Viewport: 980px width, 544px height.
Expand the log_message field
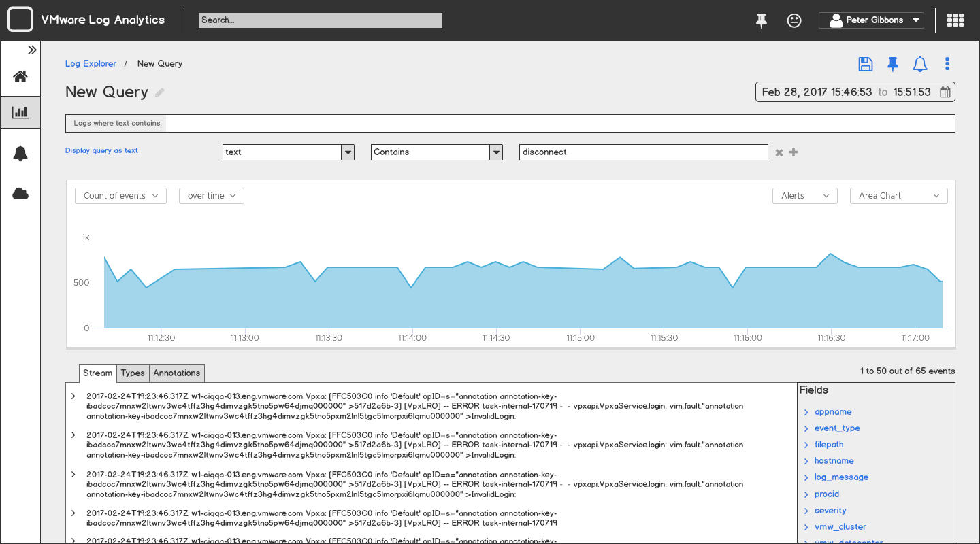pos(806,477)
